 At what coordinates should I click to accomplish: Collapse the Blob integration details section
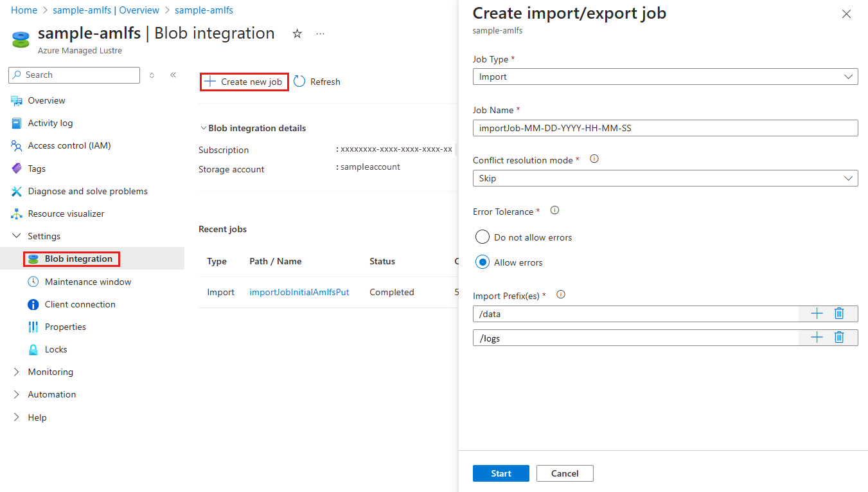[x=204, y=128]
